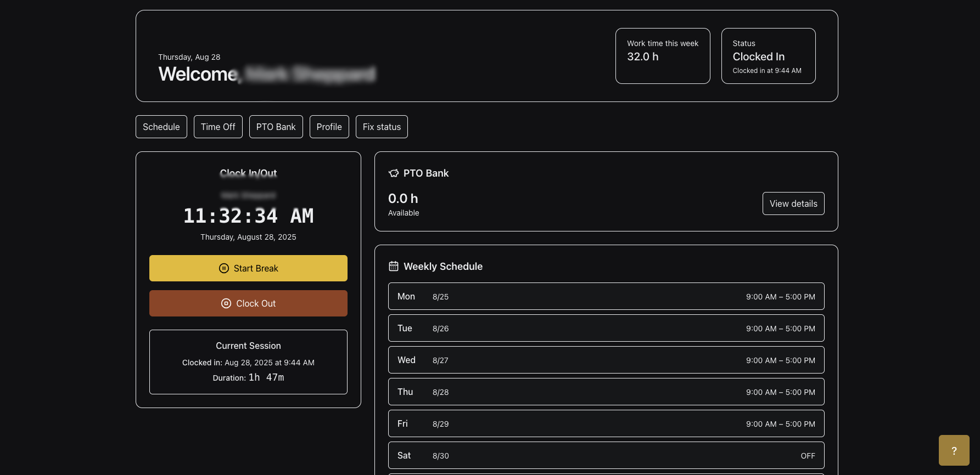This screenshot has width=980, height=475.
Task: Switch to the Time Off tab
Action: pos(218,127)
